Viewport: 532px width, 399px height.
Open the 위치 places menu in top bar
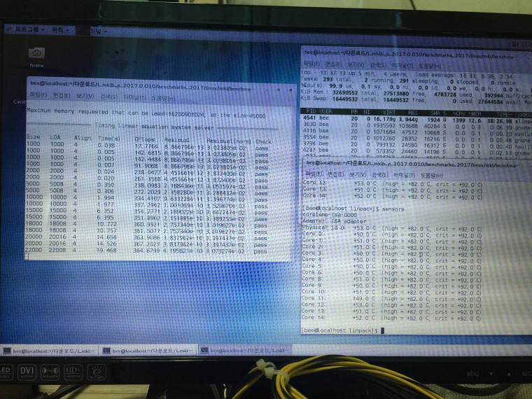[x=60, y=31]
